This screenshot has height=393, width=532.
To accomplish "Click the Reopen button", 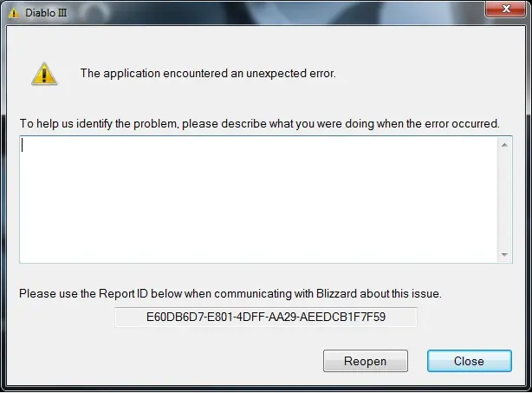I will click(x=366, y=361).
